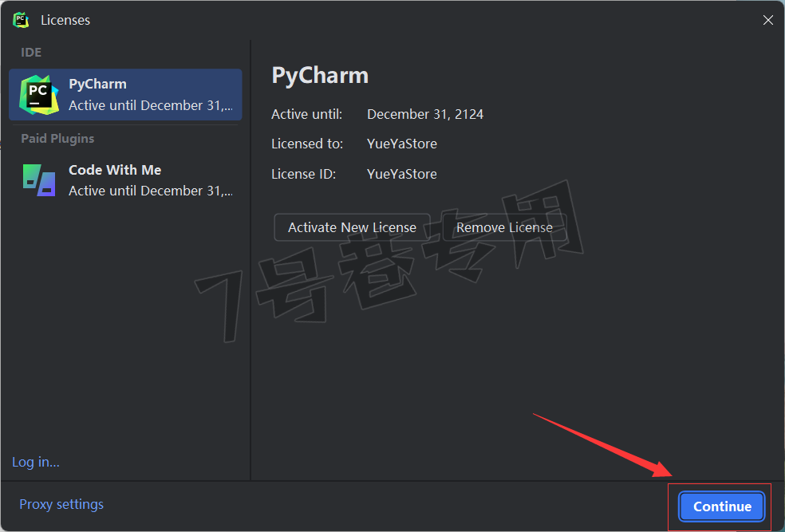This screenshot has height=532, width=785.
Task: Click the large PyCharm heading in the details panel
Action: (320, 76)
